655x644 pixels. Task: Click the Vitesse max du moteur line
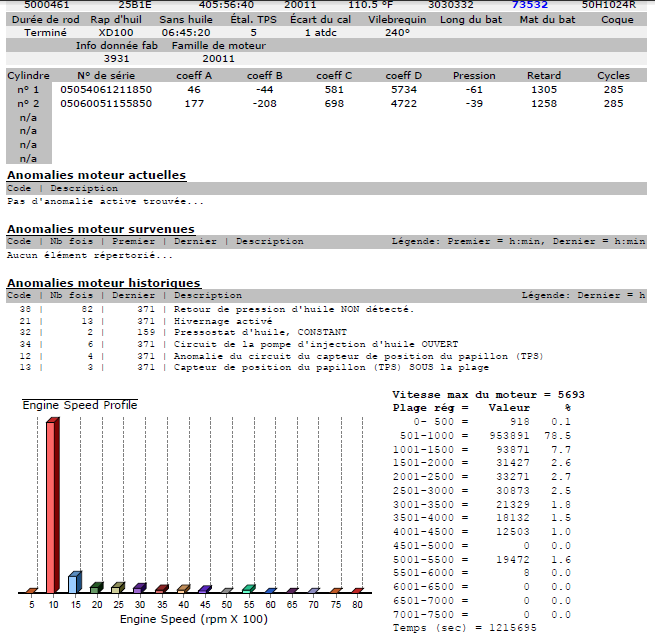(x=489, y=395)
